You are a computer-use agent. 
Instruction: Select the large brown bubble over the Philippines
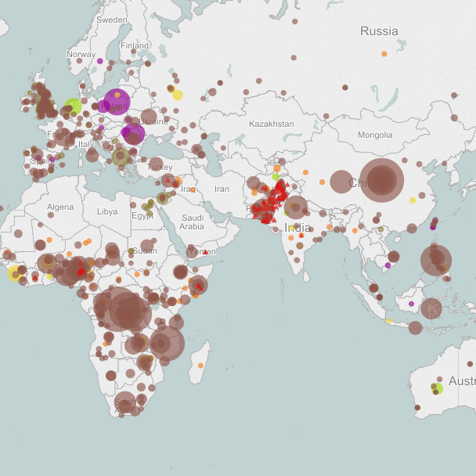point(436,260)
